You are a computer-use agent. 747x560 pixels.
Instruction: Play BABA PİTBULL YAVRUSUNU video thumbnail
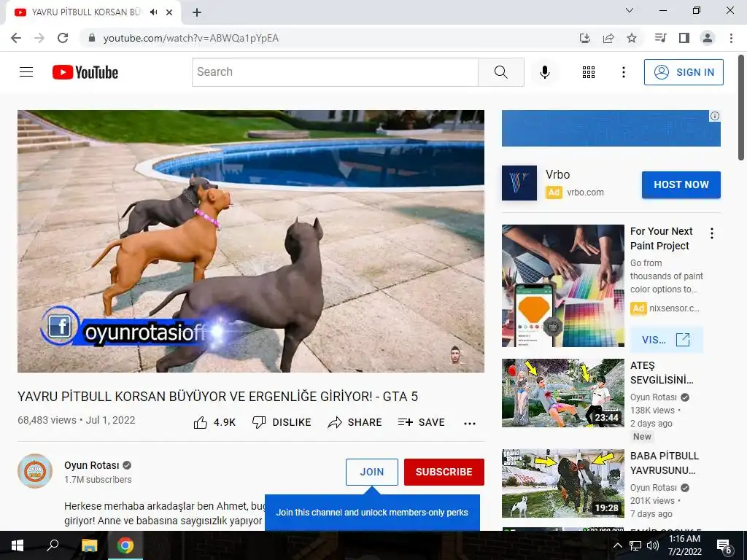[x=562, y=483]
